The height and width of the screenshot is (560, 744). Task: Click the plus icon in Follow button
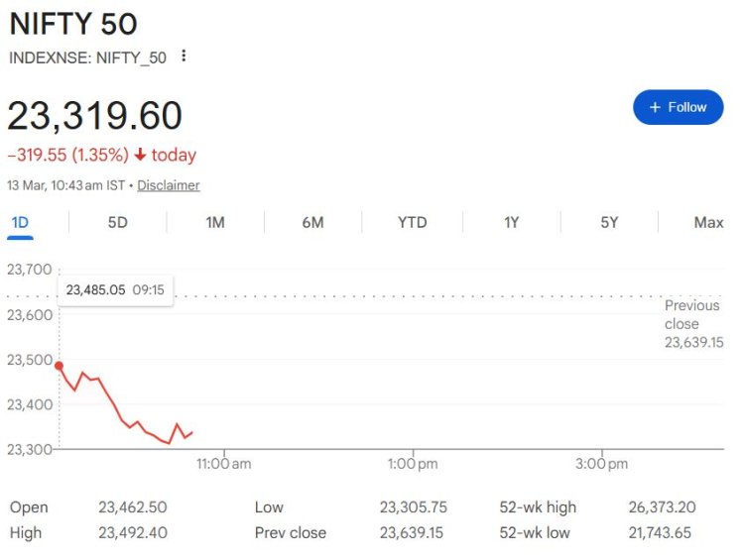(655, 107)
